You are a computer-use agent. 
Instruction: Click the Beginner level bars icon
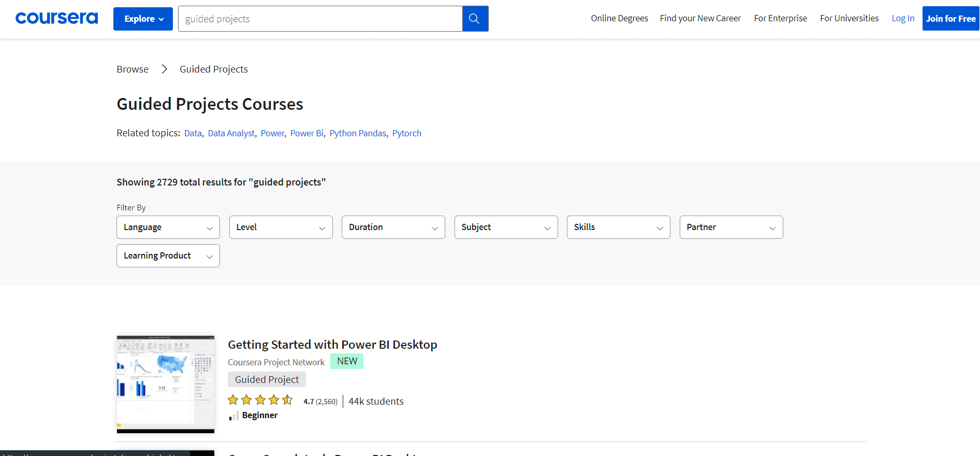[x=233, y=416]
